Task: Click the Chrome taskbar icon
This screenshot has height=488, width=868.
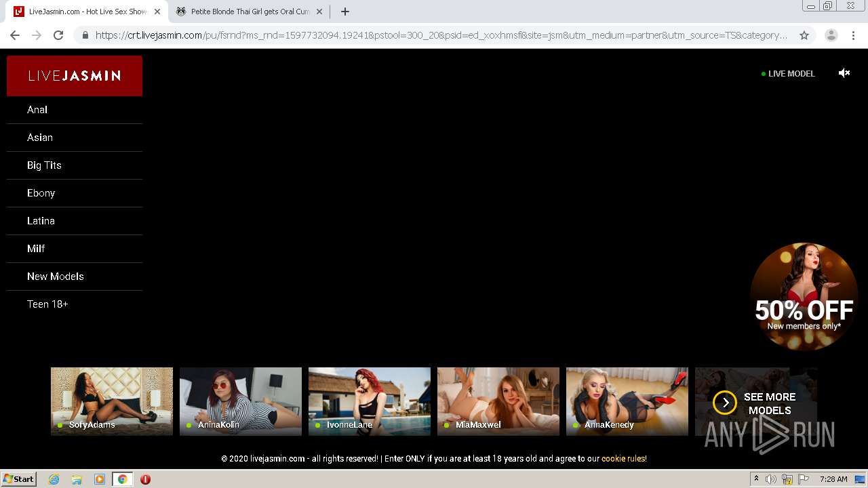Action: click(x=123, y=479)
